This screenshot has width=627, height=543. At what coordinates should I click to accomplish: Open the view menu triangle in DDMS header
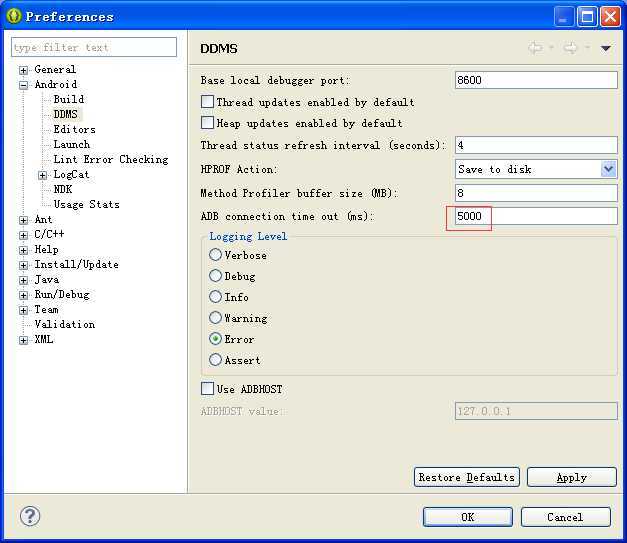point(605,48)
